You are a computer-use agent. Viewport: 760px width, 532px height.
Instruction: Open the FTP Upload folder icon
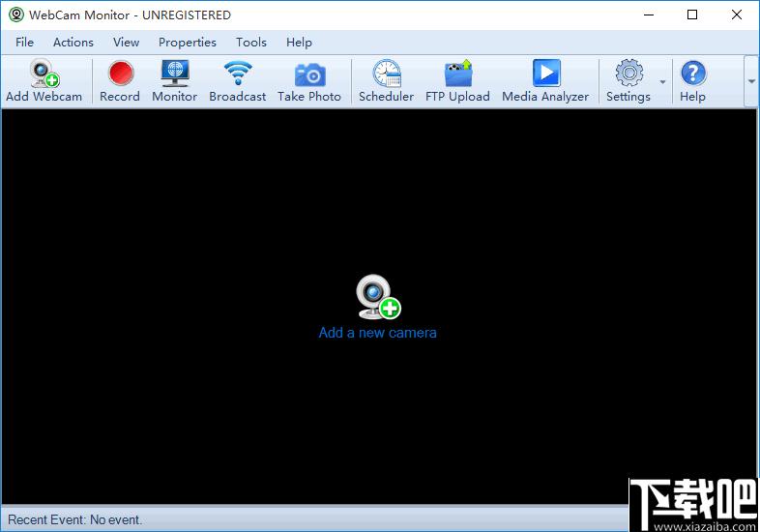[458, 74]
